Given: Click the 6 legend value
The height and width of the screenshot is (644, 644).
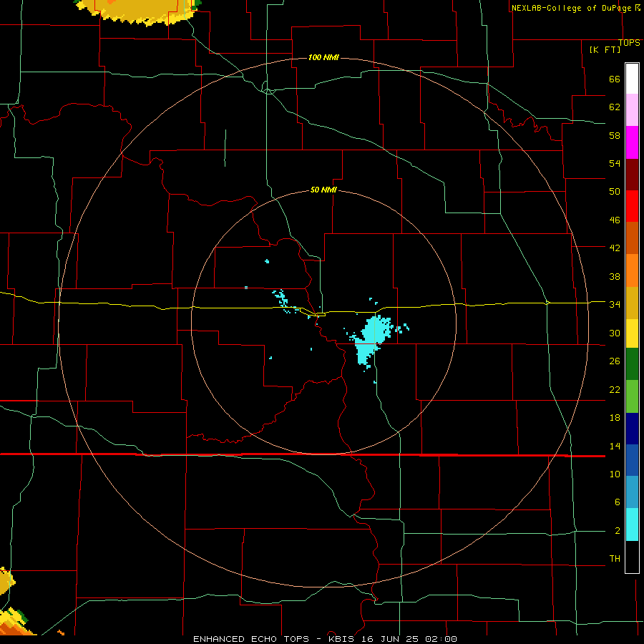Looking at the screenshot, I should 617,502.
